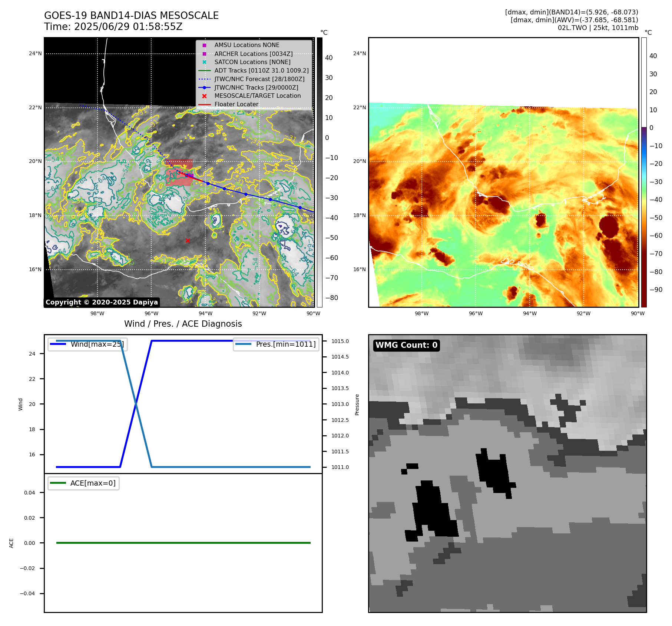Click the blue track point near 90.5°W
The image size is (672, 626).
300,207
